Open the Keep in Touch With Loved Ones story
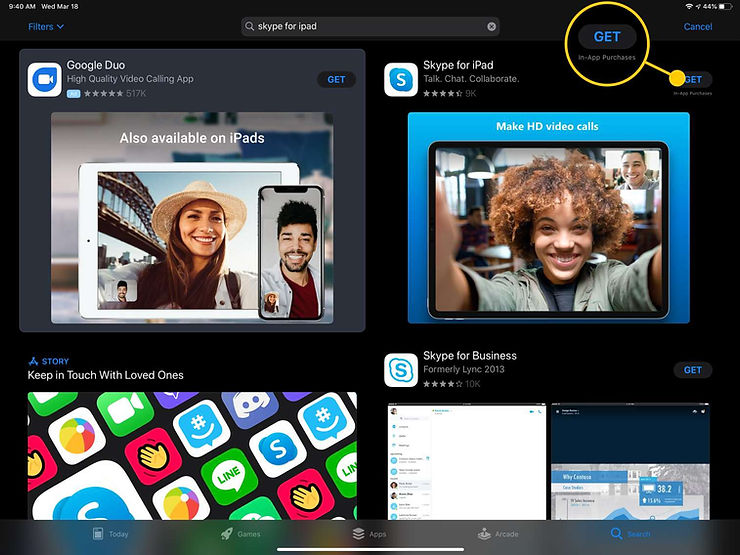This screenshot has width=740, height=555. click(105, 375)
